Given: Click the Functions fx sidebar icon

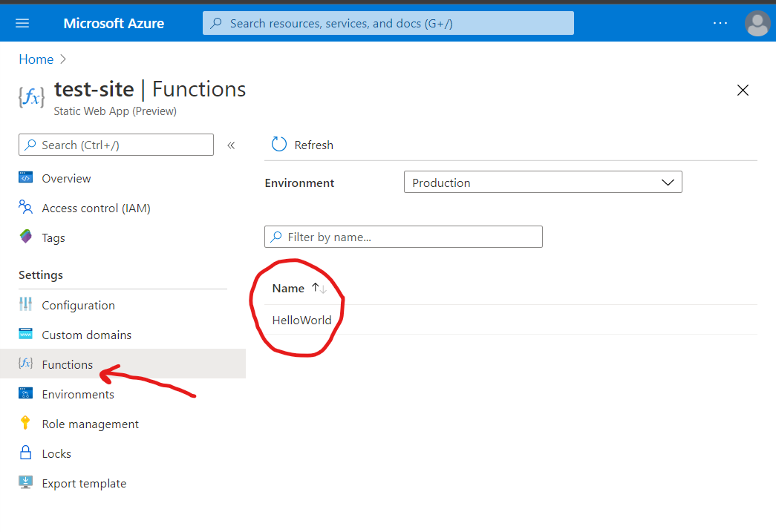Looking at the screenshot, I should [26, 364].
